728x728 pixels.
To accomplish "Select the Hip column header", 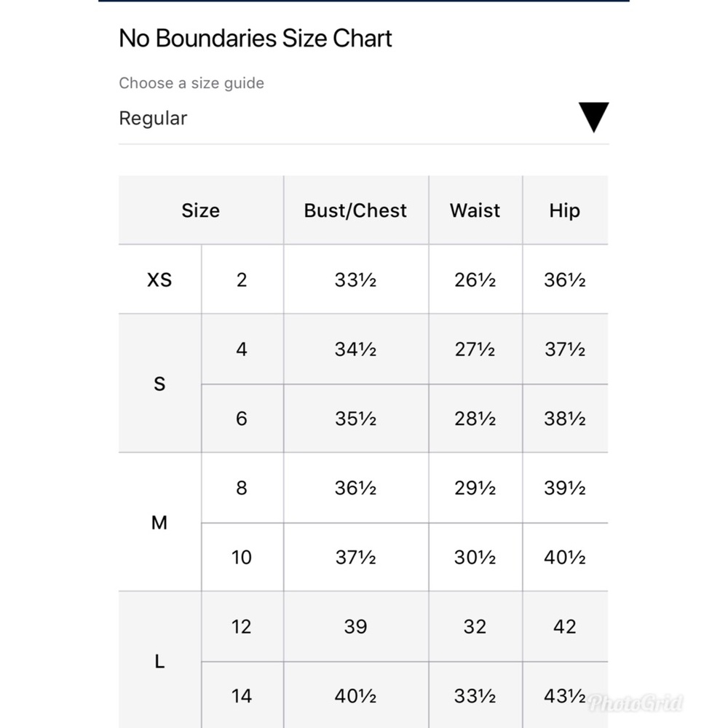I will (564, 210).
